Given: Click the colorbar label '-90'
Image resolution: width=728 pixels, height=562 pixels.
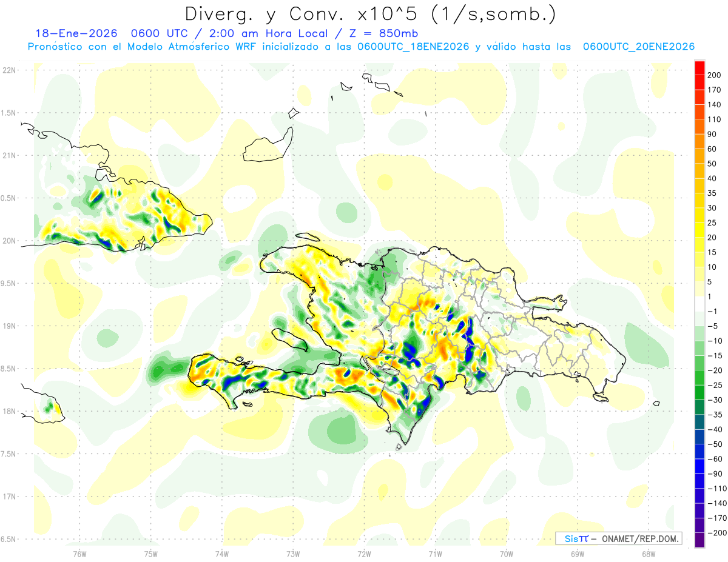Looking at the screenshot, I should [x=716, y=475].
